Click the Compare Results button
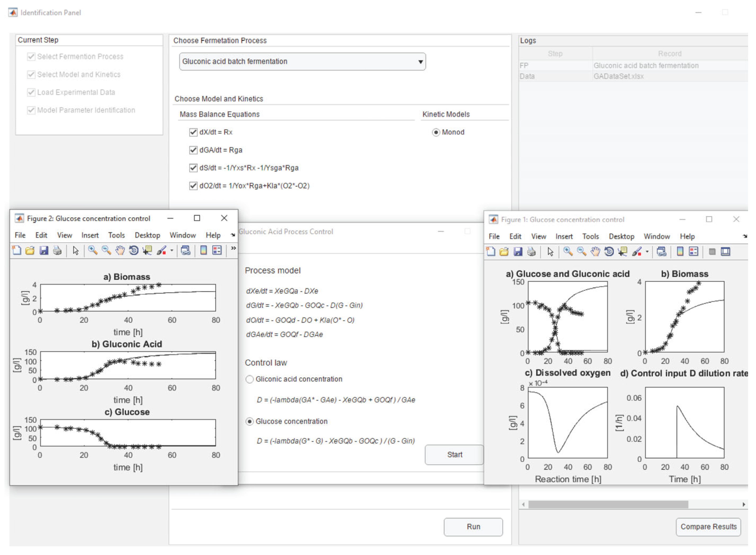This screenshot has width=756, height=555. [x=708, y=527]
